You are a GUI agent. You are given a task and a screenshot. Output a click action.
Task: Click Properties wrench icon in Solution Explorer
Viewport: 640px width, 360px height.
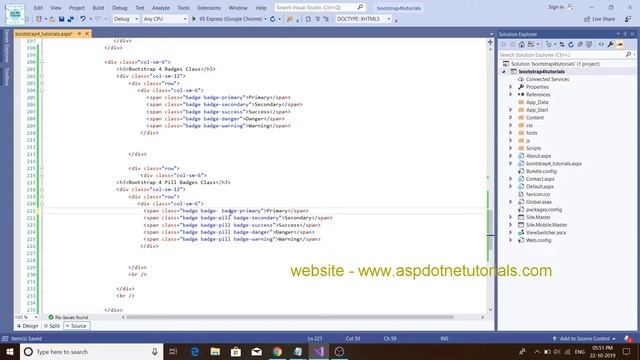click(x=610, y=44)
